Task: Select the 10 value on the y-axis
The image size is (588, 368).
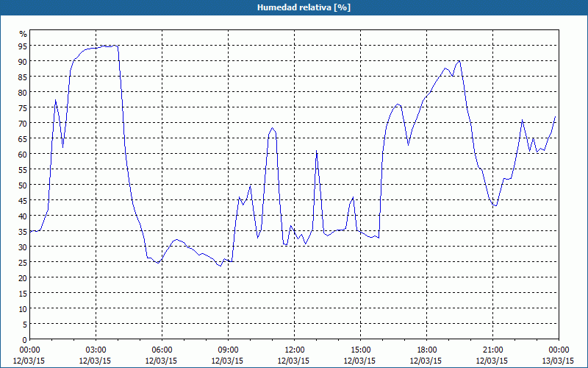Action: point(23,308)
